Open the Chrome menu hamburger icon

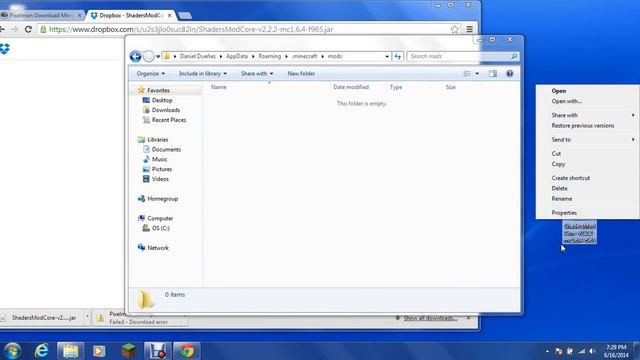coord(470,29)
